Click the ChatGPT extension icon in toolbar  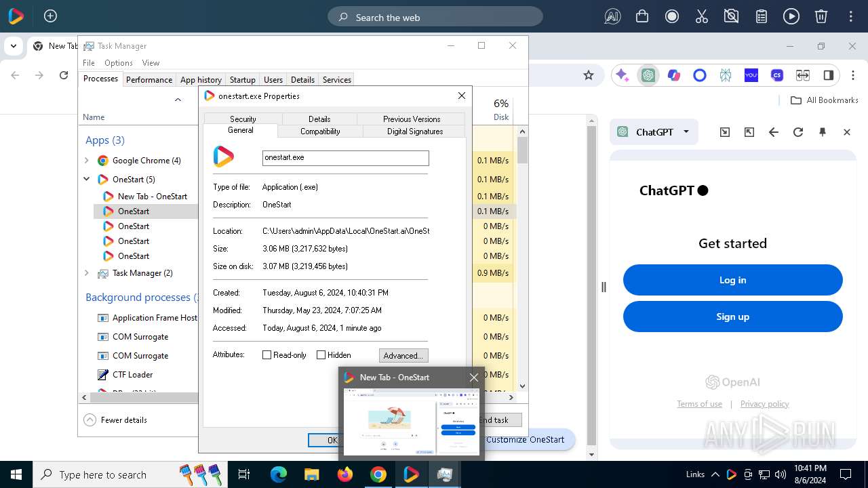(x=648, y=75)
